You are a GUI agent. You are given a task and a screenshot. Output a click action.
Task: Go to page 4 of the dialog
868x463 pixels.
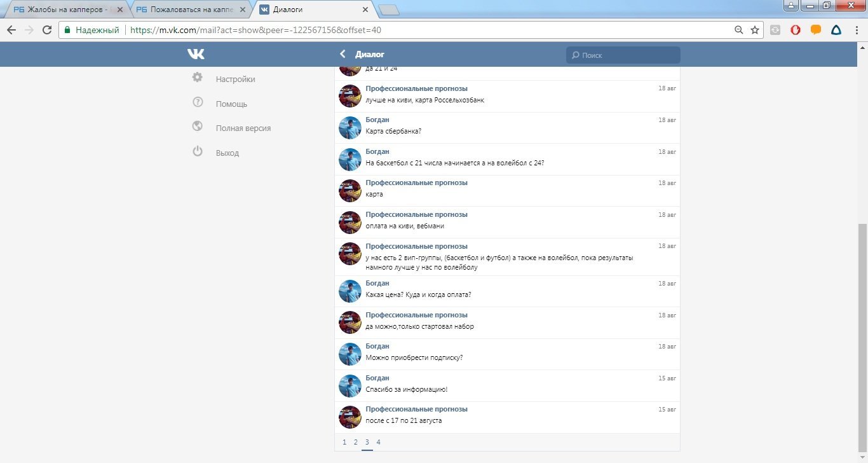[378, 442]
